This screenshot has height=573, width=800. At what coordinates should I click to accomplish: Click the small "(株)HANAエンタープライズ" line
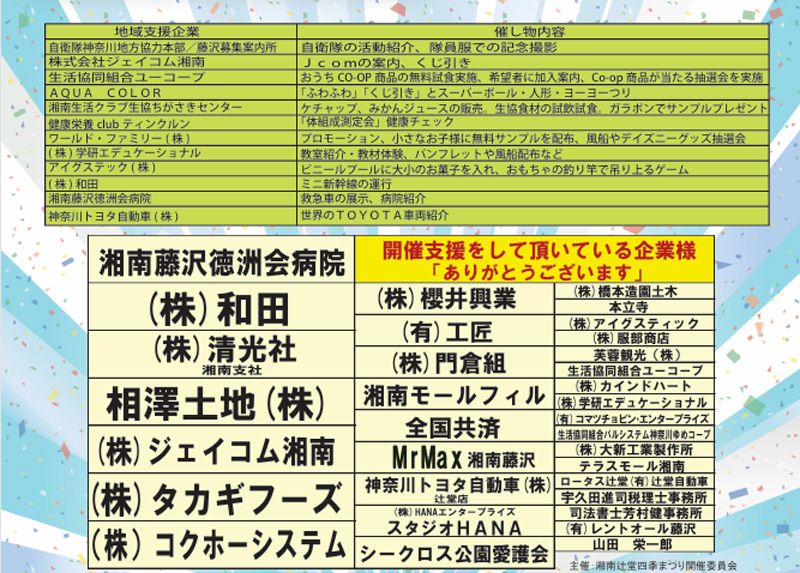[x=454, y=512]
